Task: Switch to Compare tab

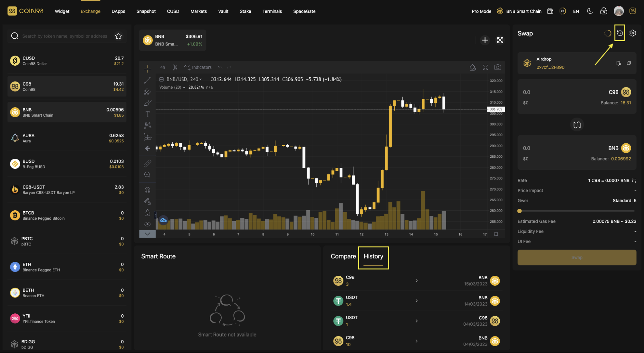Action: pyautogui.click(x=343, y=256)
